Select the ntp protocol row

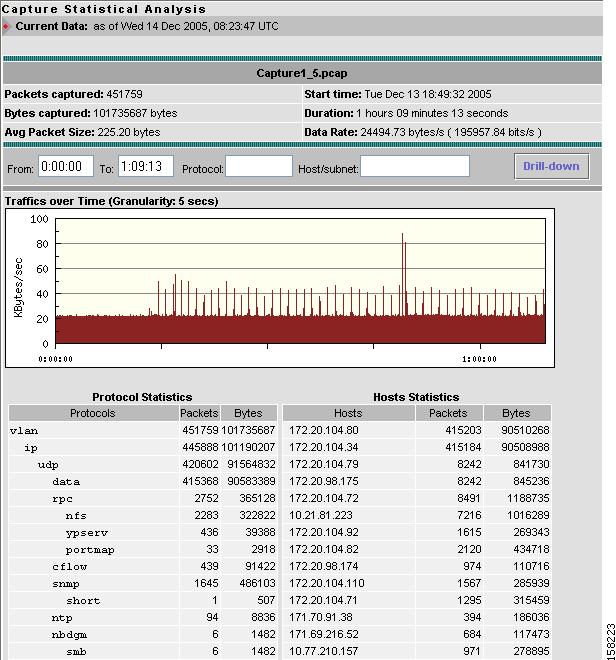(x=143, y=617)
